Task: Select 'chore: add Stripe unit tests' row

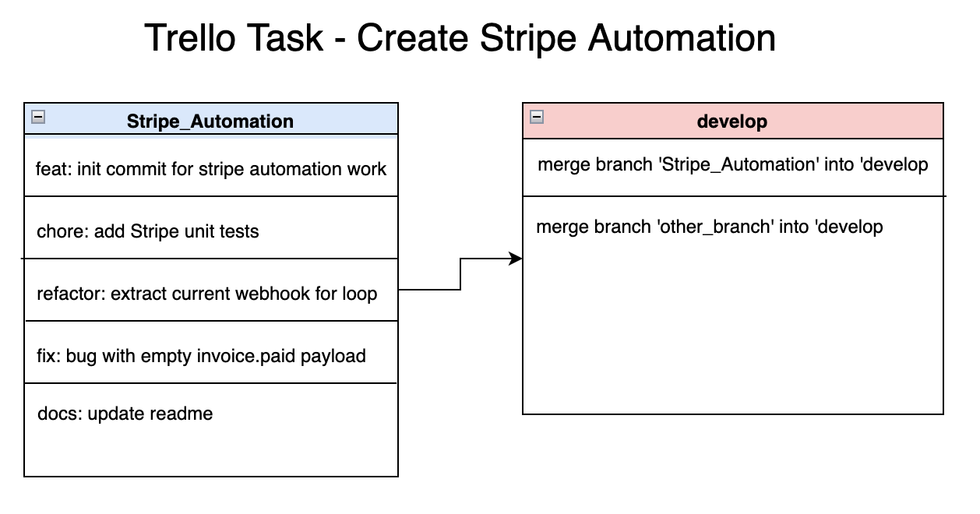Action: coord(211,227)
